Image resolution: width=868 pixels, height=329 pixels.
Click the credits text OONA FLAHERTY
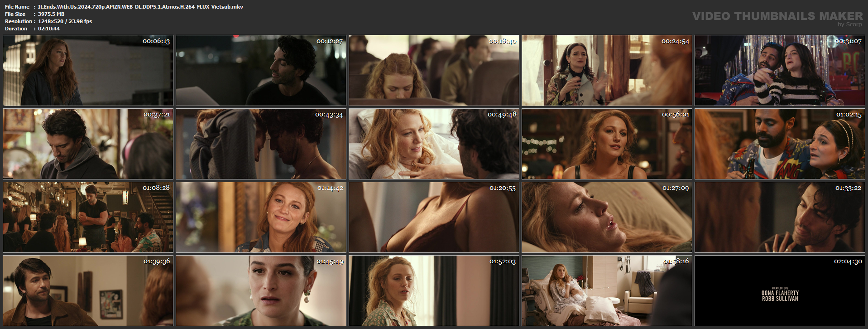tap(780, 293)
